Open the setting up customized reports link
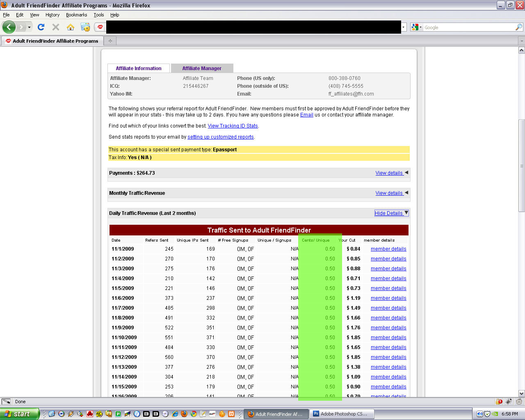Image resolution: width=525 pixels, height=420 pixels. 221,137
